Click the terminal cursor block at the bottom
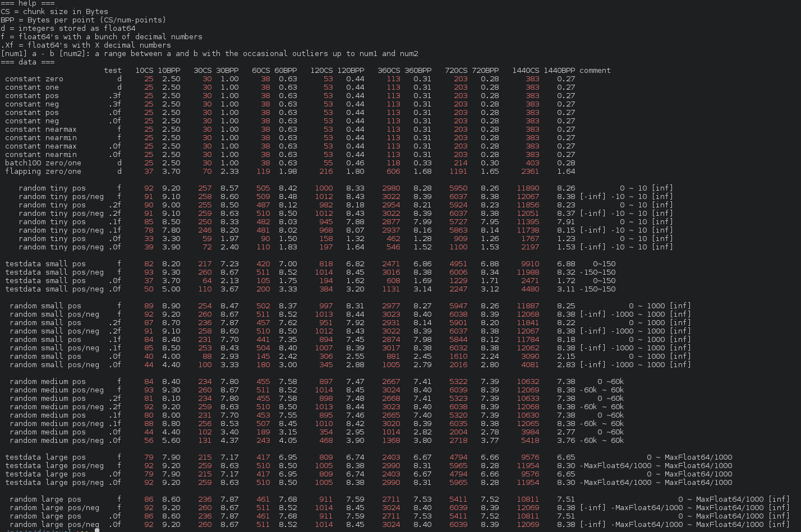801x532 pixels. coord(97,530)
